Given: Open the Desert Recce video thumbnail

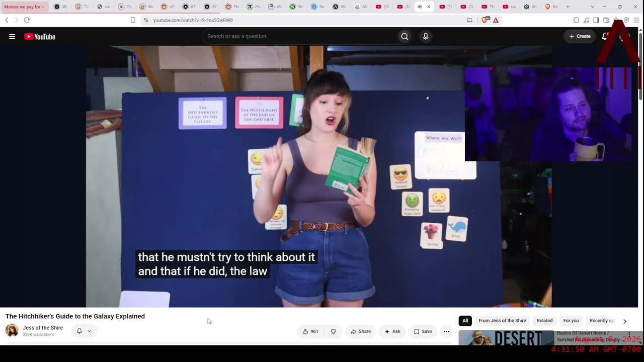Looking at the screenshot, I should point(506,338).
